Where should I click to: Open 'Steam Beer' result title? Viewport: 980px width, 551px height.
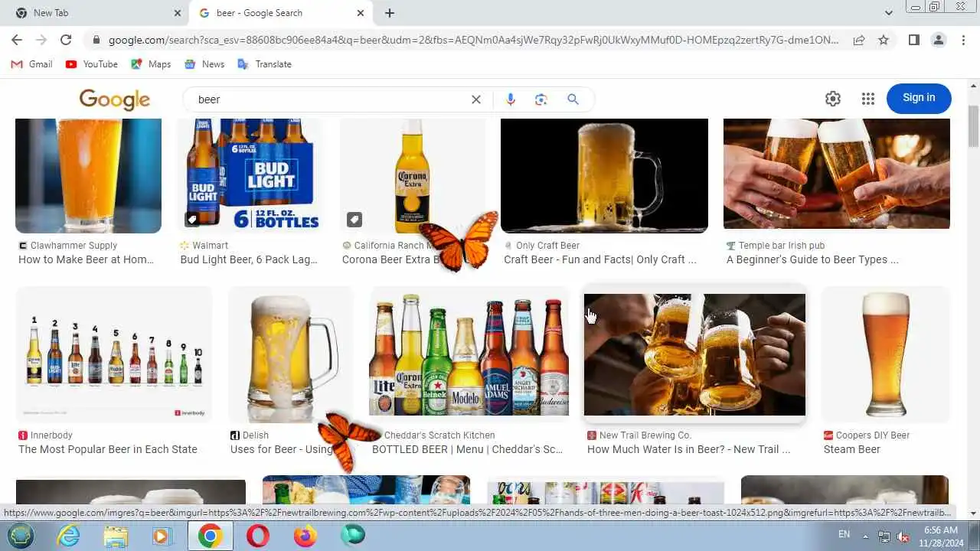(852, 449)
